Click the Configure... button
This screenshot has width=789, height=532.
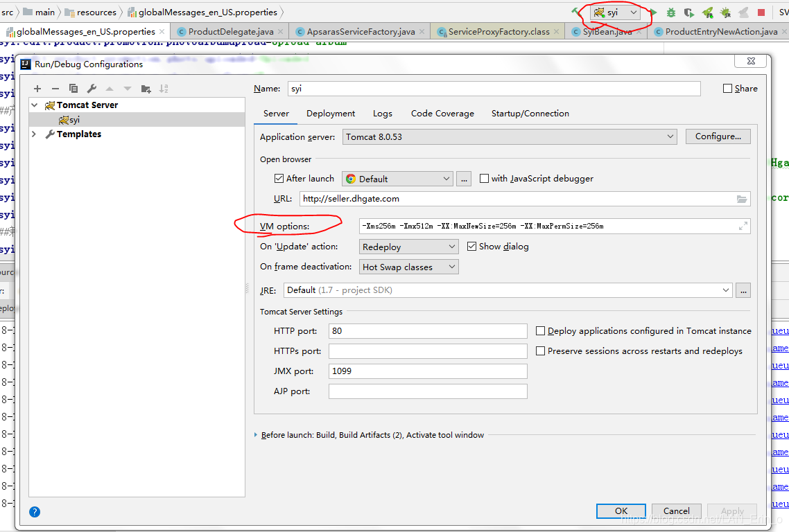point(718,136)
